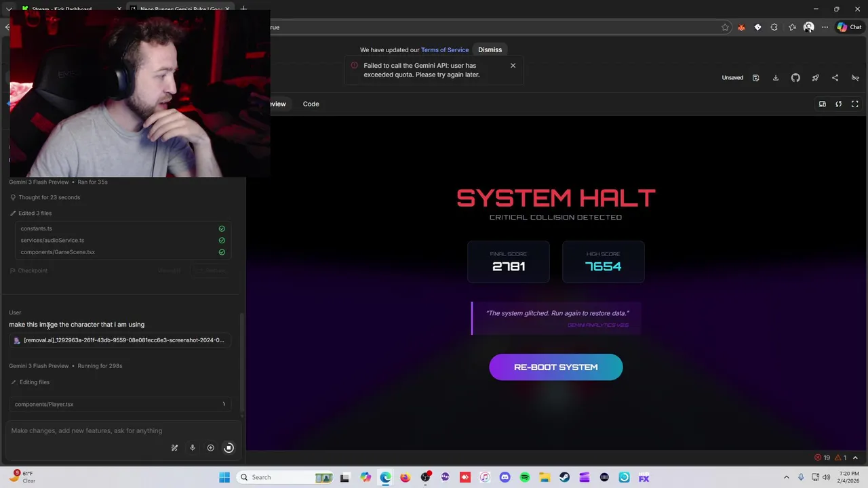Viewport: 868px width, 488px height.
Task: Open Spotify from the taskbar
Action: [525, 477]
